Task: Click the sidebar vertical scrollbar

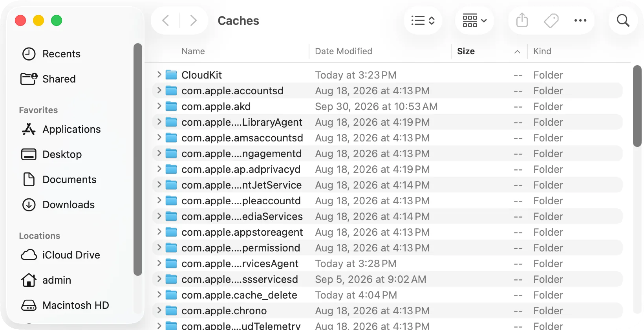Action: coord(137,159)
